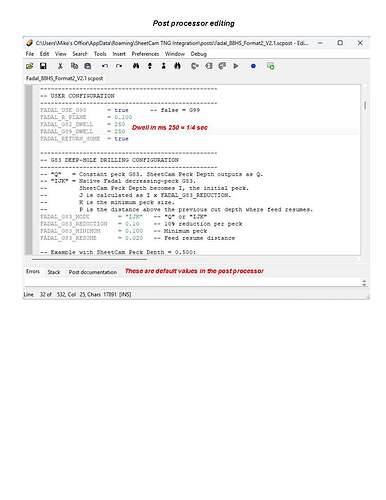The width and height of the screenshot is (386, 500).
Task: Click the FADAL_G89_DWELL line
Action: (x=82, y=131)
